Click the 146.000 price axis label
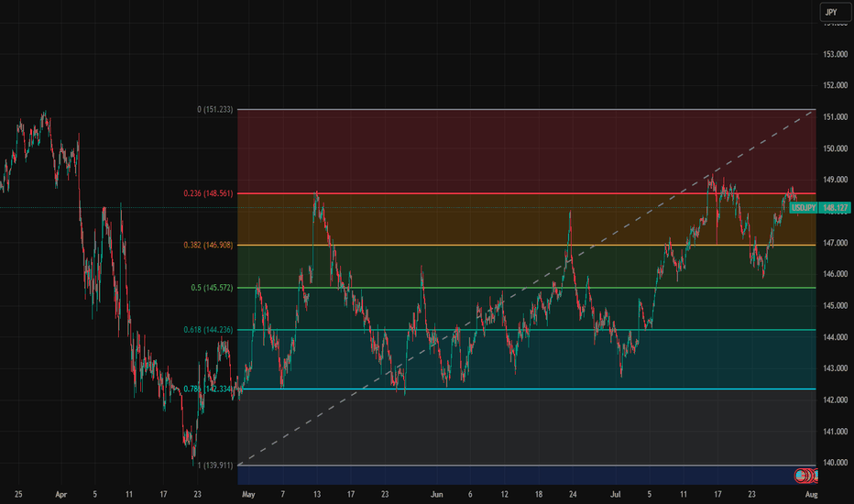854x504 pixels. pyautogui.click(x=836, y=273)
